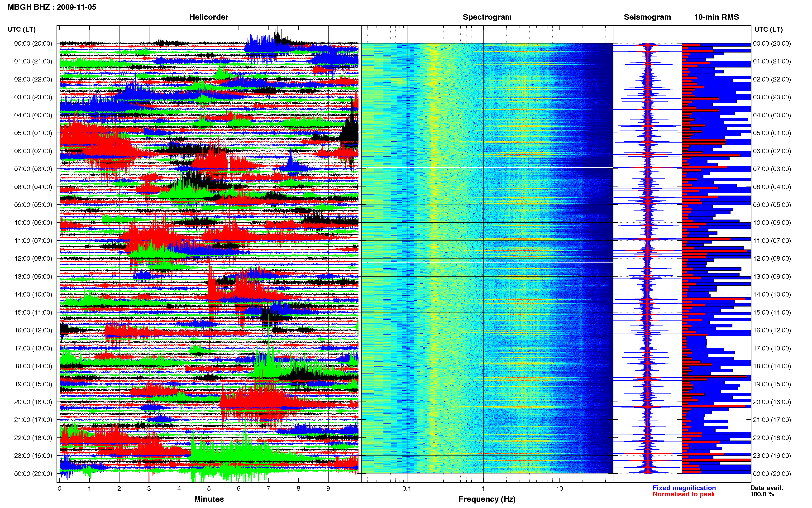Click the '9' tick on the Minutes axis
The width and height of the screenshot is (812, 508).
coord(328,489)
